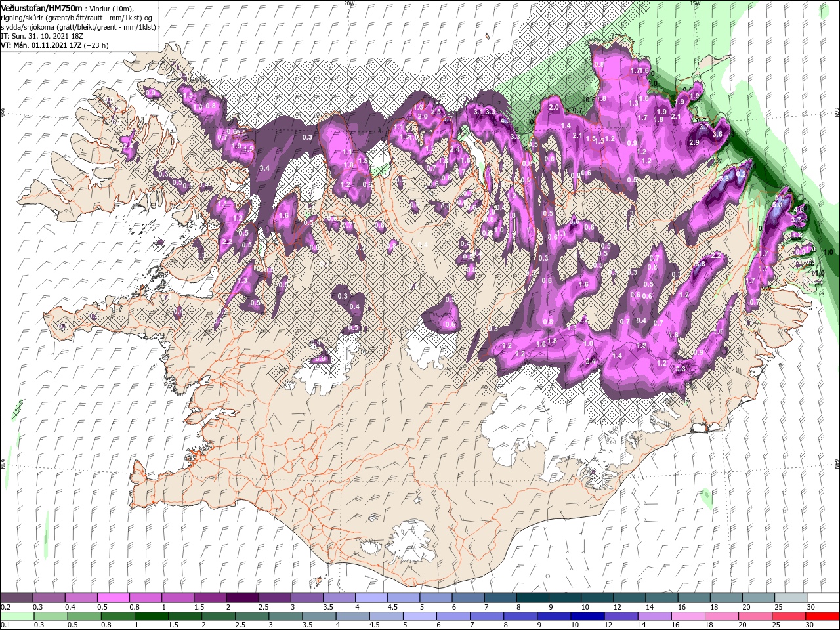Click the '2.9' snowfall value in the northeast

click(x=694, y=142)
